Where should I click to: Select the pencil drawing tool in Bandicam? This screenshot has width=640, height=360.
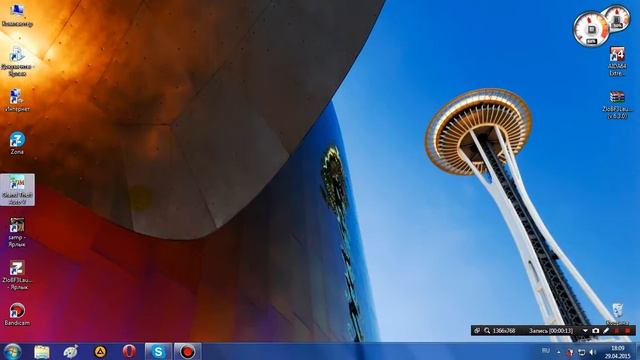[606, 331]
